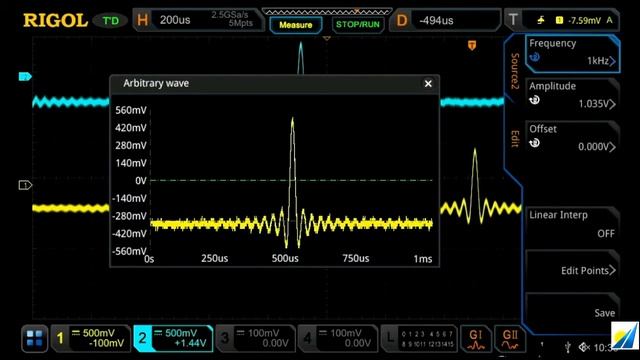The image size is (640, 360).
Task: Open the Frequency 1kHz setting
Action: [x=572, y=54]
